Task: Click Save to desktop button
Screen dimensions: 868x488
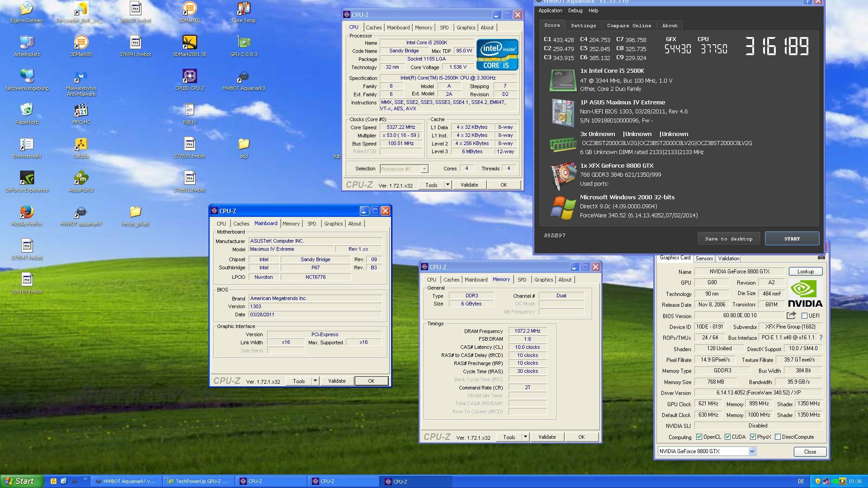Action: pos(729,239)
